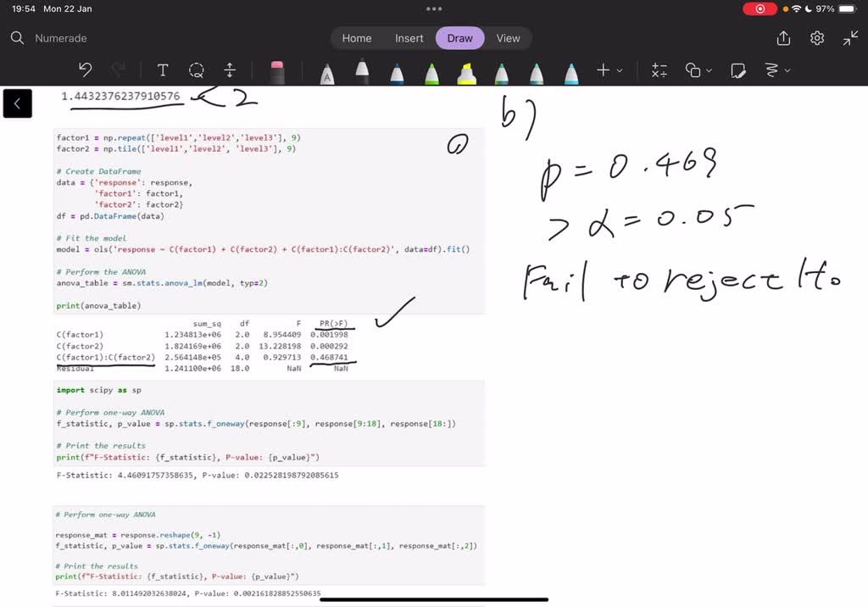This screenshot has height=607, width=868.
Task: Select the Shapes tool
Action: tap(693, 70)
